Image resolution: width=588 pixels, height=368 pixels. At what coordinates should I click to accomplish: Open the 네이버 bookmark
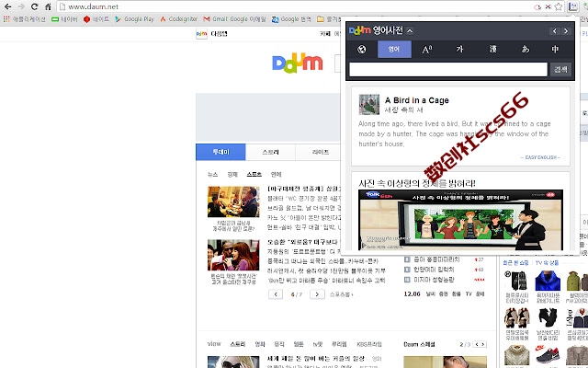(64, 18)
